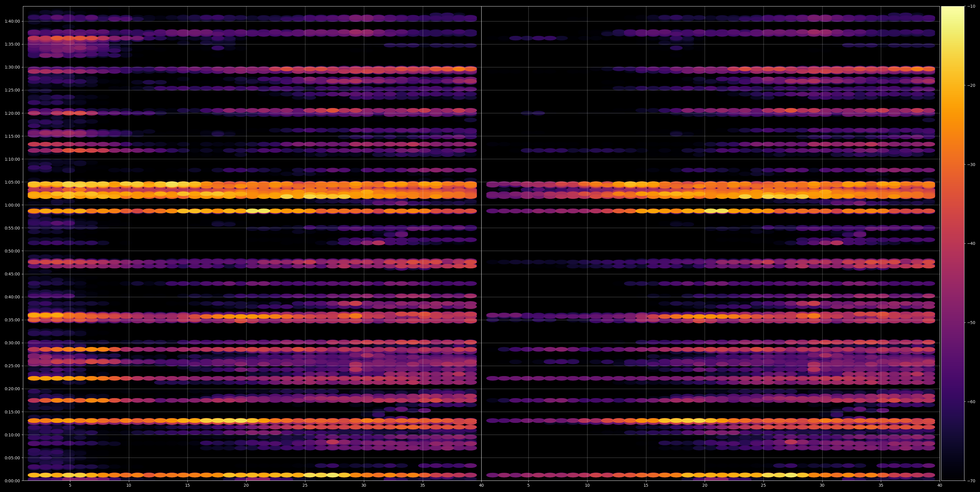Screen dimensions: 980x492
Task: Select the 0:10:00 time label
Action: pos(12,435)
